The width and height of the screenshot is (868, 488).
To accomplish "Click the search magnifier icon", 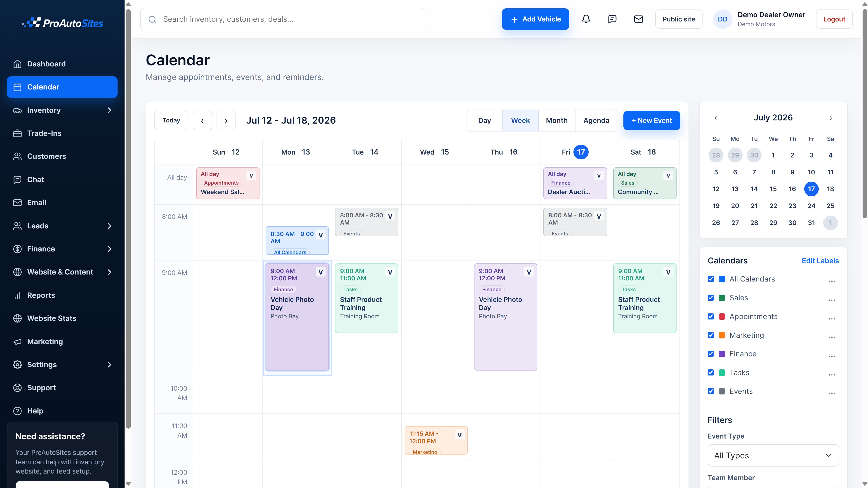I will click(152, 19).
